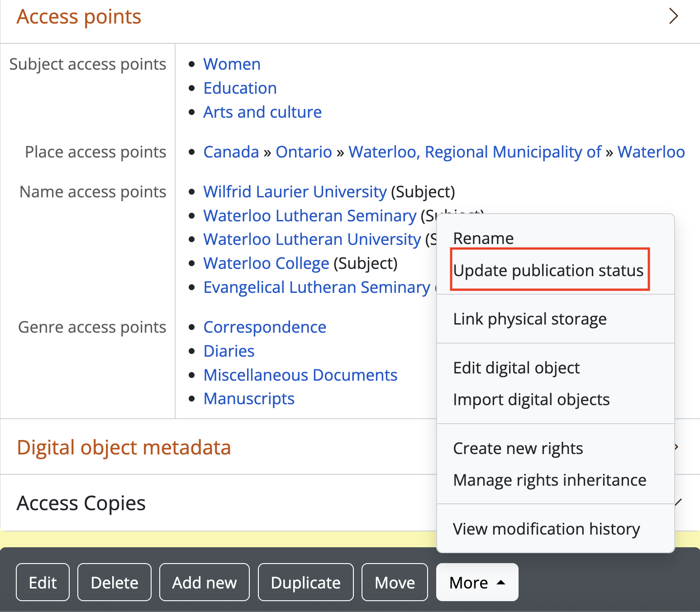Click the Edit button
This screenshot has height=612, width=700.
(x=43, y=582)
